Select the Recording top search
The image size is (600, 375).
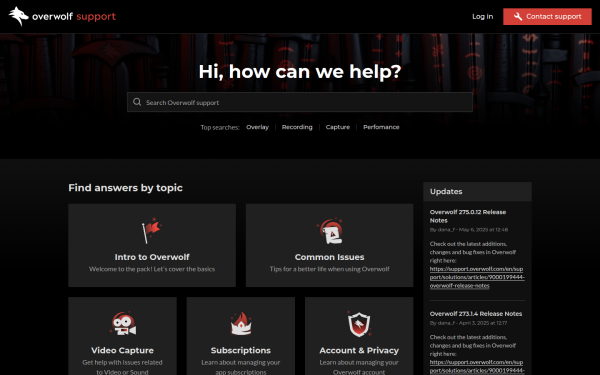click(x=297, y=127)
